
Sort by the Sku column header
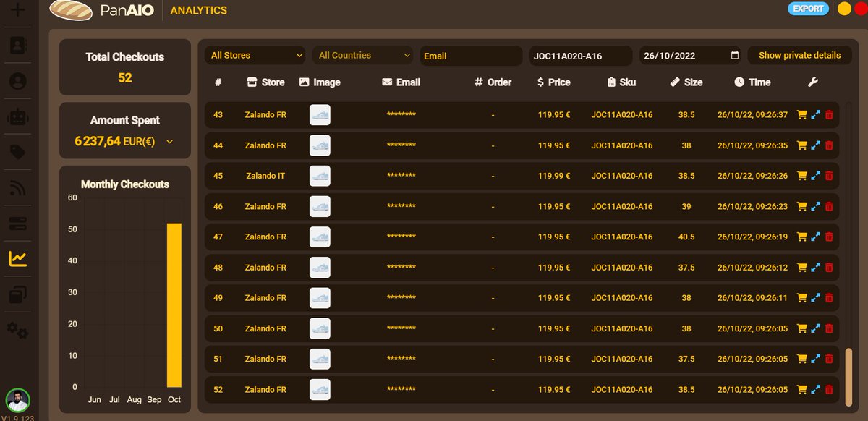621,82
